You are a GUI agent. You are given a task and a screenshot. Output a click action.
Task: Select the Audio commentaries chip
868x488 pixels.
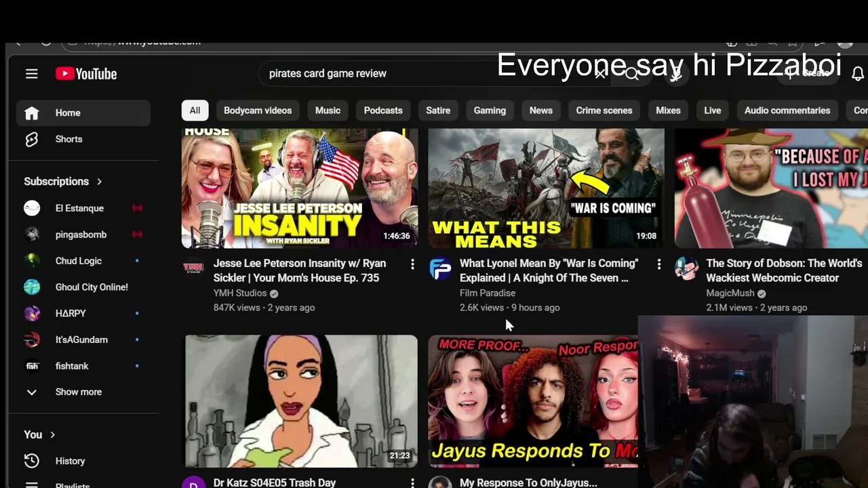coord(787,110)
